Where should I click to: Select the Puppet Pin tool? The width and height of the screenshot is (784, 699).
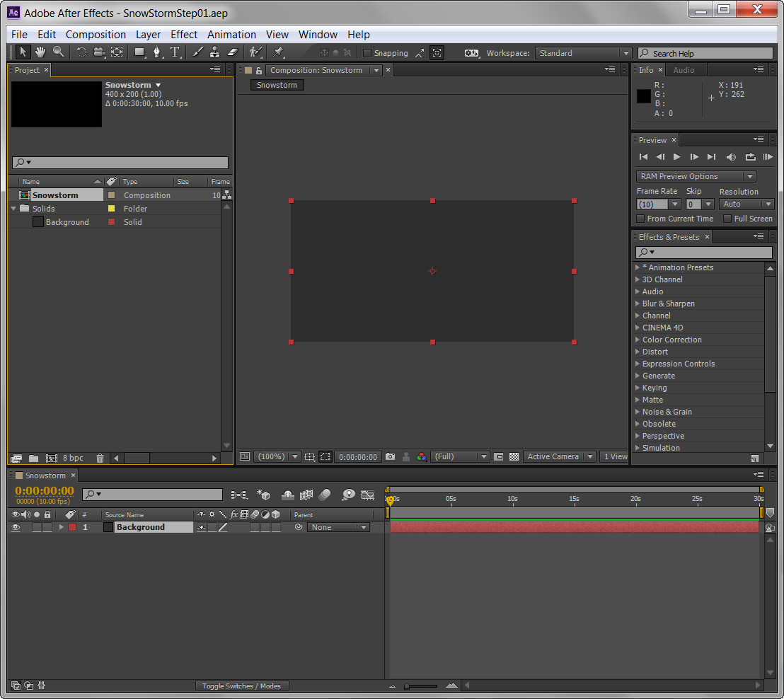(279, 52)
